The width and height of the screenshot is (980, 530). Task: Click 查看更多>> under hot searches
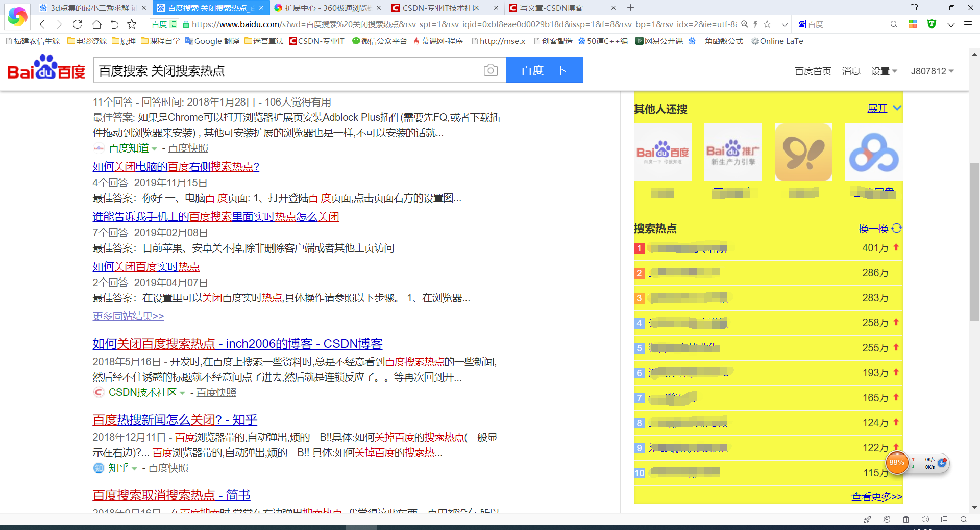tap(876, 496)
